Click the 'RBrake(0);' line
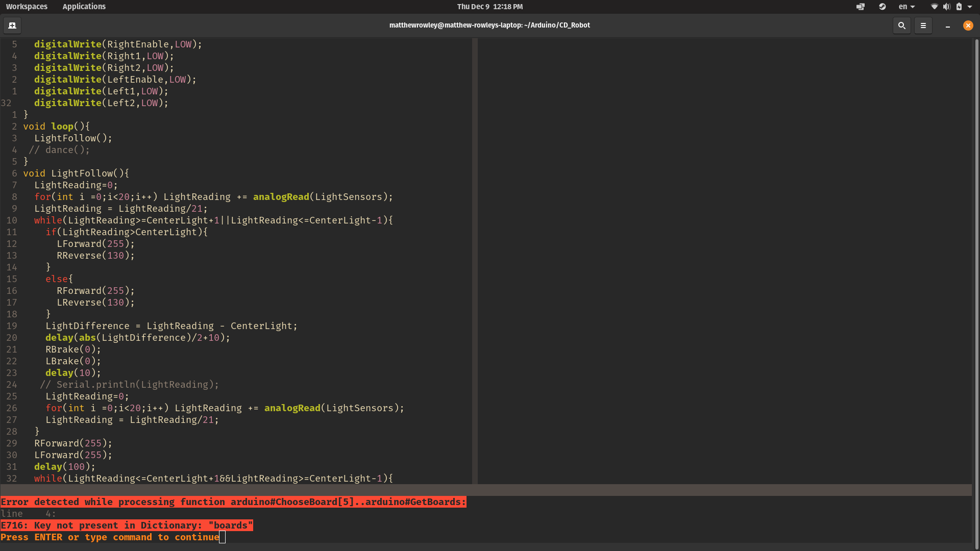Viewport: 980px width, 551px height. [x=73, y=349]
